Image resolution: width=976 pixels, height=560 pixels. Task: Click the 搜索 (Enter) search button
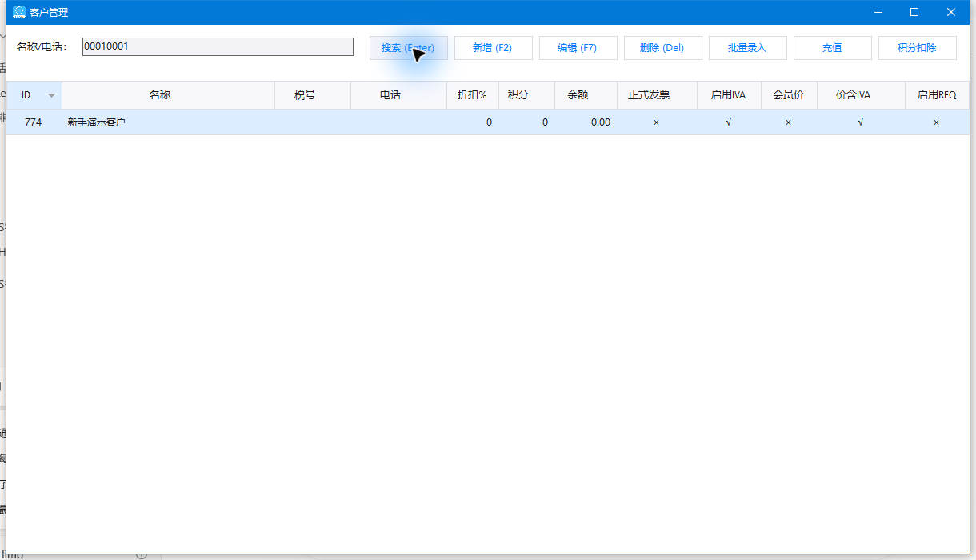(408, 48)
